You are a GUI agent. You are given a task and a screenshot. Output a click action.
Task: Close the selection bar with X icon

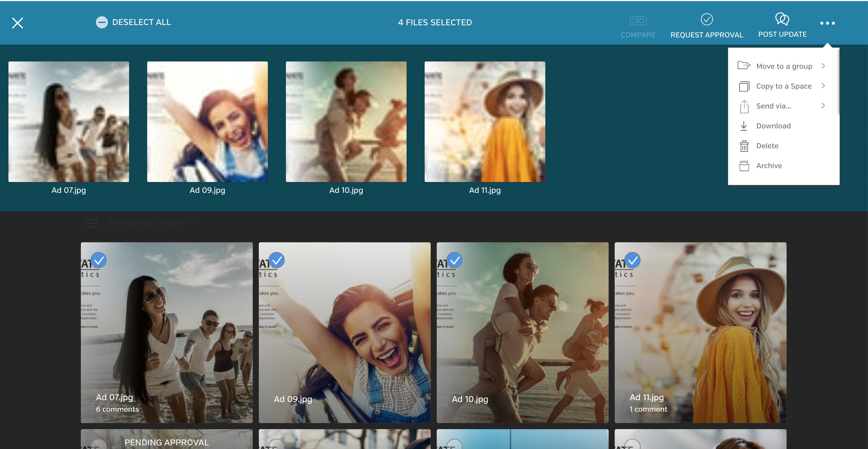point(17,23)
